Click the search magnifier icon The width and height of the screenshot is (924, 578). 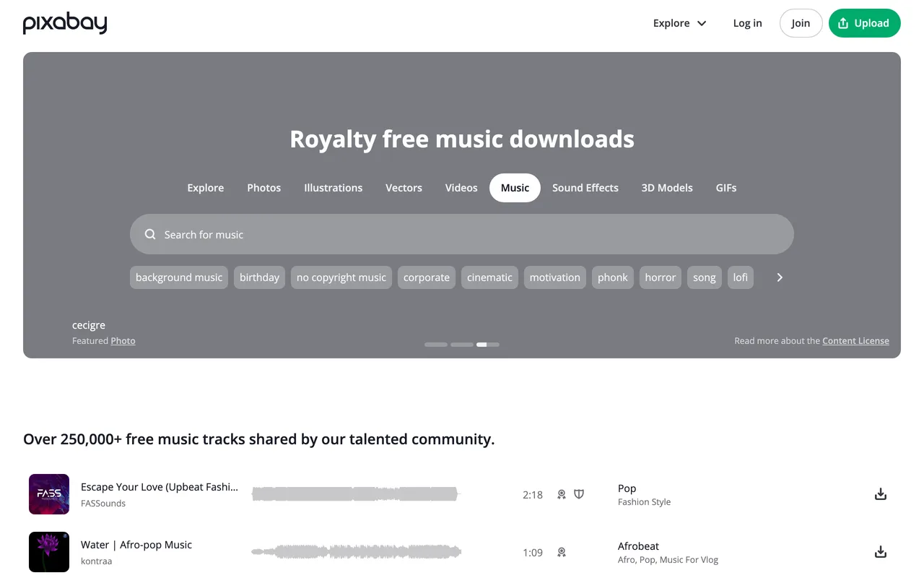(150, 234)
